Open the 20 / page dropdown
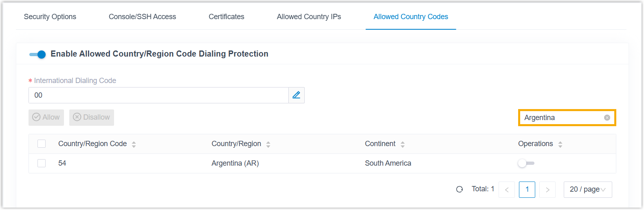 587,190
